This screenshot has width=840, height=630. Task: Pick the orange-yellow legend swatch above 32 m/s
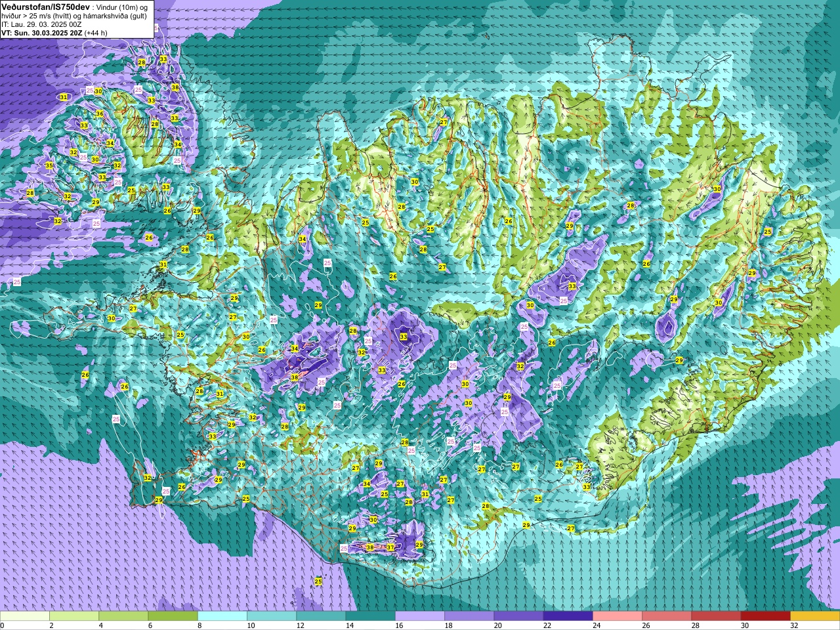(815, 616)
